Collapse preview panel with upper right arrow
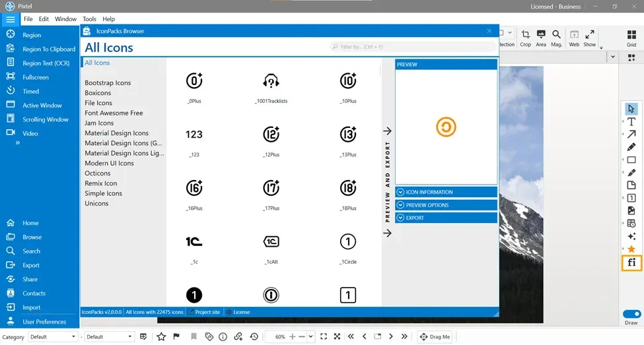 click(x=387, y=131)
